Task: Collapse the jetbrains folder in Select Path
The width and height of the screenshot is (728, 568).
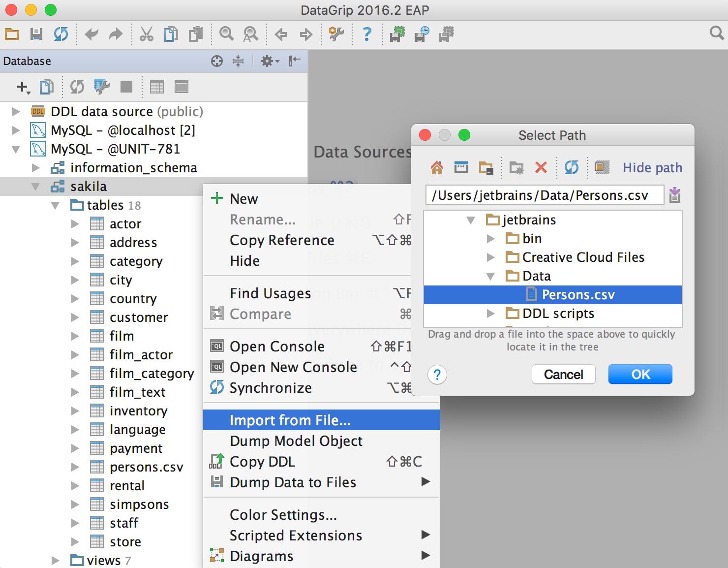Action: point(471,220)
